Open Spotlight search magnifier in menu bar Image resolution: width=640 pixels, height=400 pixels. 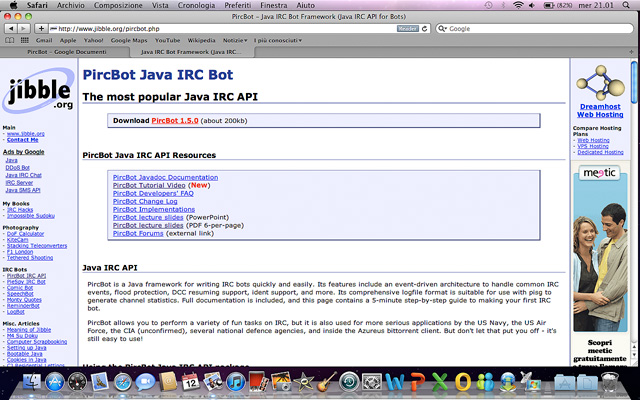coord(626,5)
